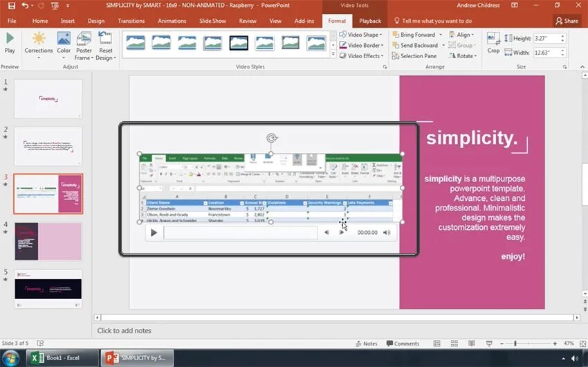
Task: Click Send Backward button
Action: pos(415,45)
